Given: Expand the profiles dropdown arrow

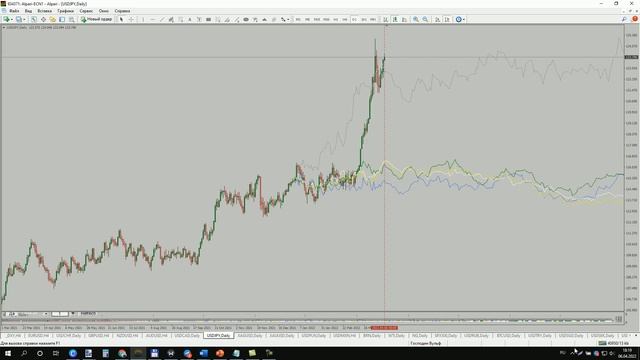Looking at the screenshot, I should tap(24, 19).
